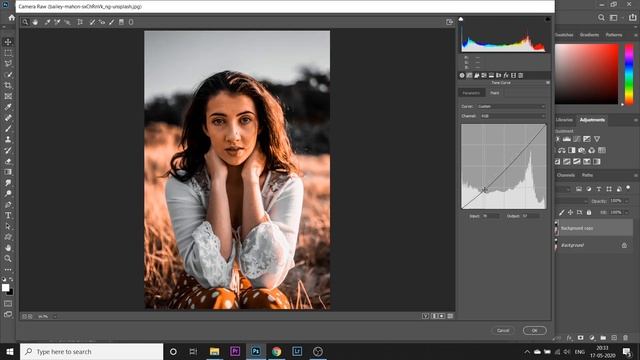Viewport: 640px width, 360px height.
Task: Click the Photoshop Home icon
Action: point(11,18)
